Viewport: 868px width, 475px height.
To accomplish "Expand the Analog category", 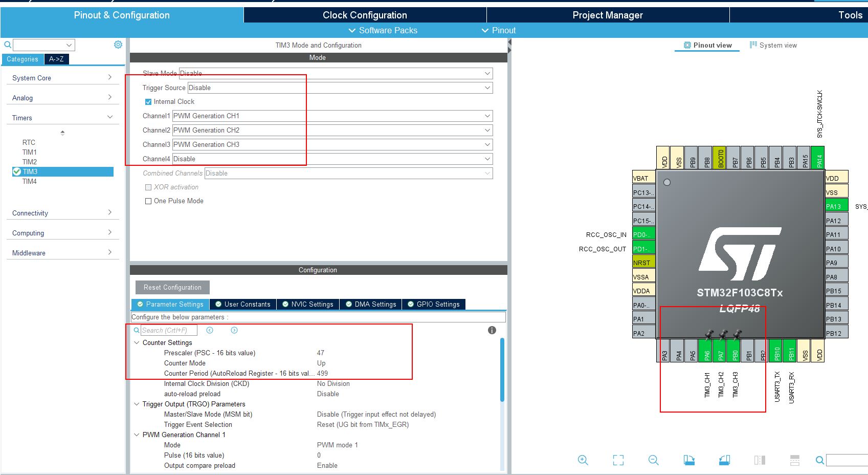I will pos(62,98).
